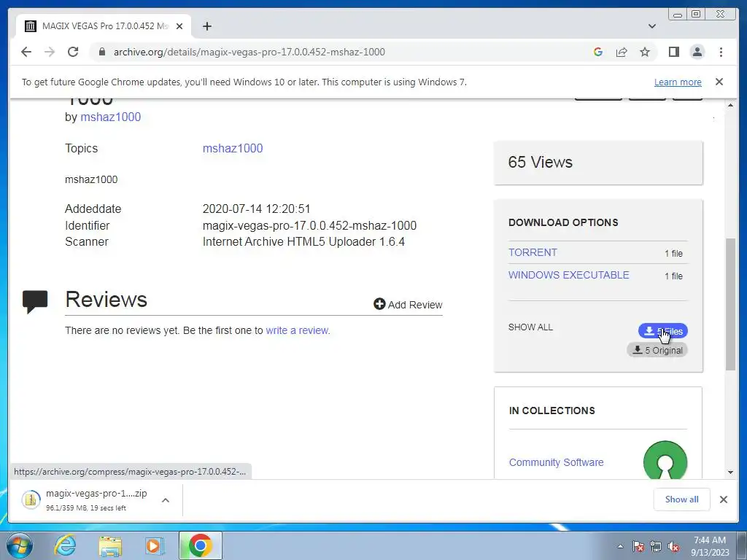This screenshot has width=747, height=560.
Task: Open the Action Center flag icon
Action: [x=638, y=546]
